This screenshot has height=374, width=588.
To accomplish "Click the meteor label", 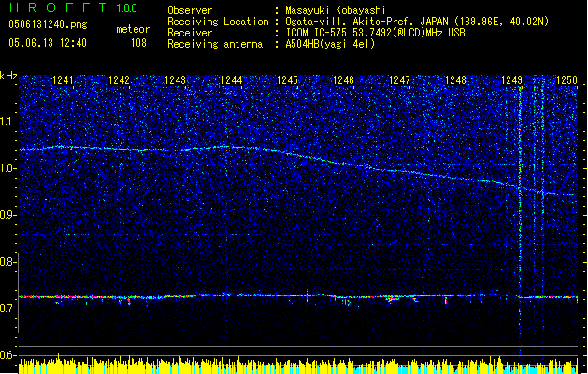I will [133, 29].
